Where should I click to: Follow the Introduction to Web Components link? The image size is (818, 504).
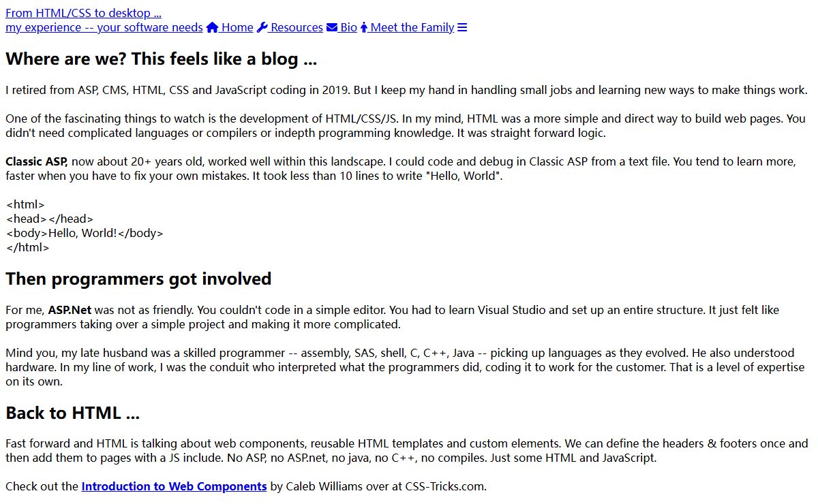(174, 486)
